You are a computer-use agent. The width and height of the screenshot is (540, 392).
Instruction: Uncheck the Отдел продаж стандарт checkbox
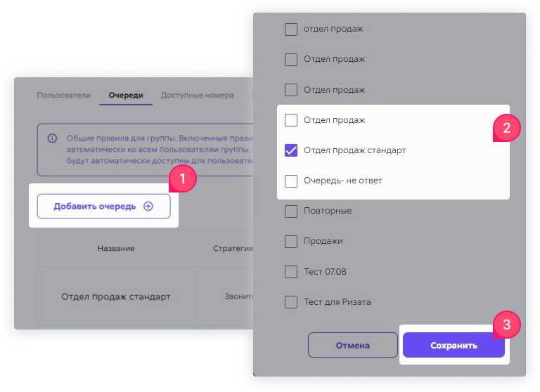tap(291, 150)
